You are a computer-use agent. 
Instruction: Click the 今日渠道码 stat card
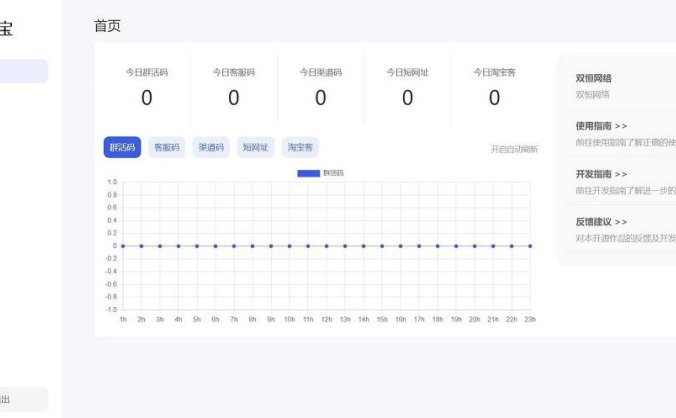click(x=320, y=87)
